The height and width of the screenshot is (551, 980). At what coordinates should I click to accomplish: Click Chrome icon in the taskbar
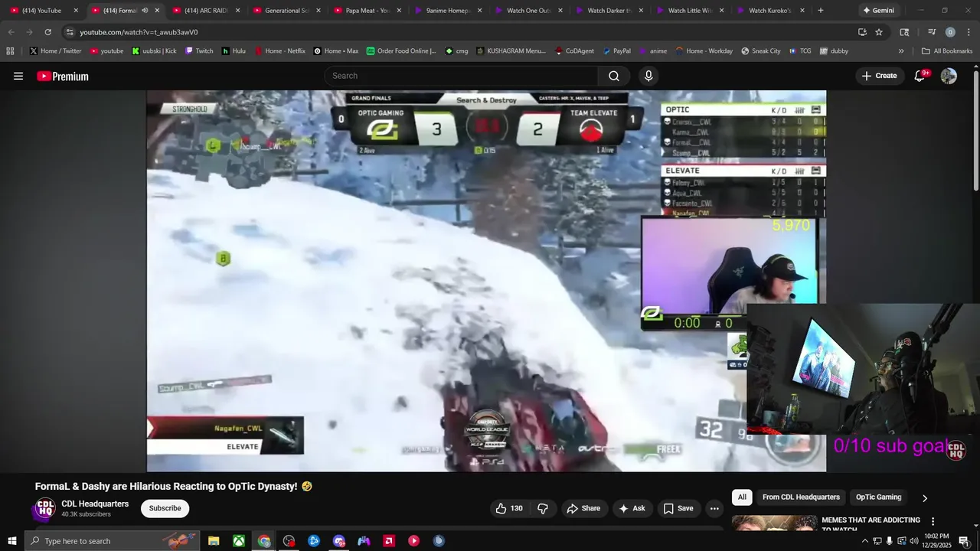[x=264, y=541]
